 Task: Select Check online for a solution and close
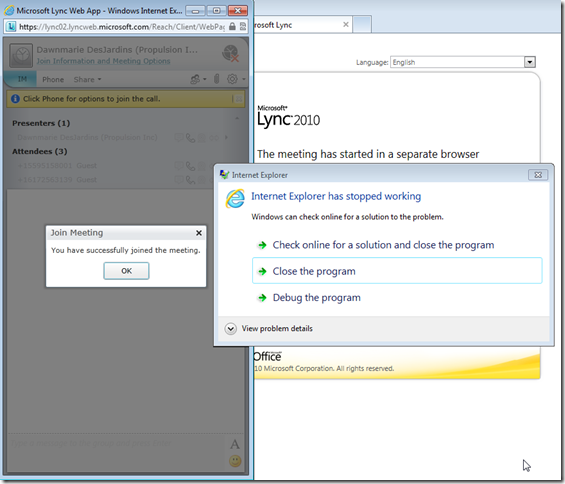pyautogui.click(x=383, y=245)
